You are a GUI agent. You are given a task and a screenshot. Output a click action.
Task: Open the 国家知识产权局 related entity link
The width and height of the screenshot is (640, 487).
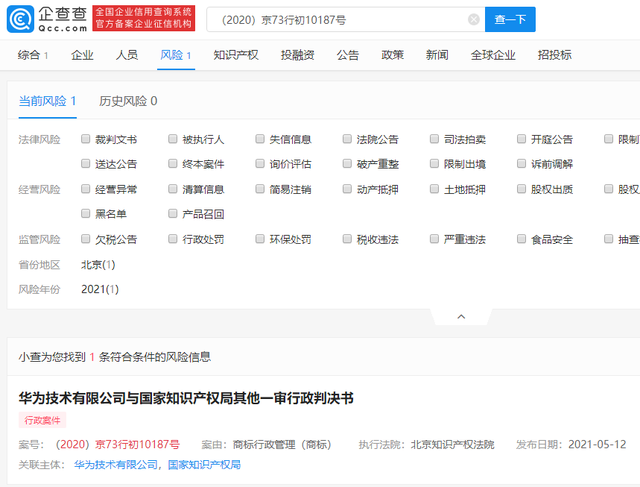(x=203, y=465)
